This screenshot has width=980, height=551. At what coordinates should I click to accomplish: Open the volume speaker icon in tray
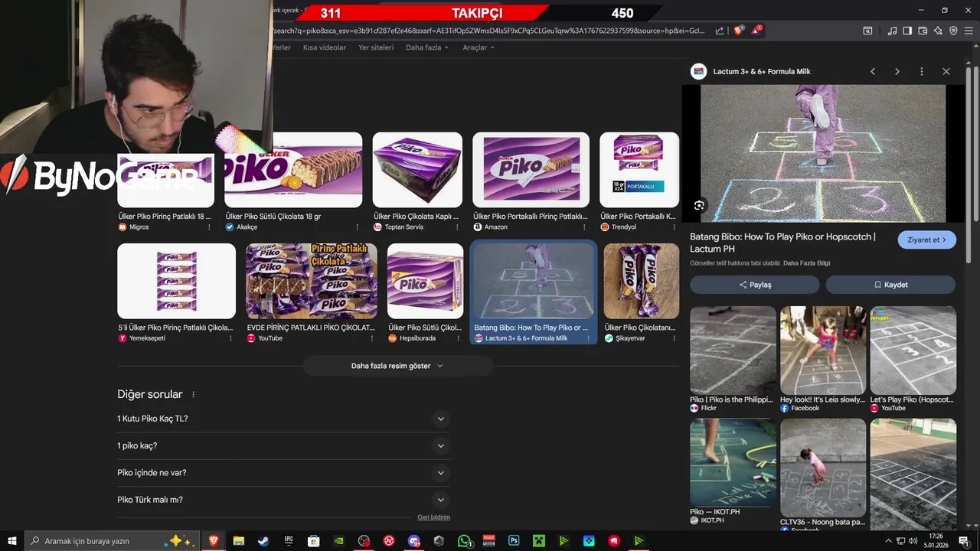(913, 541)
